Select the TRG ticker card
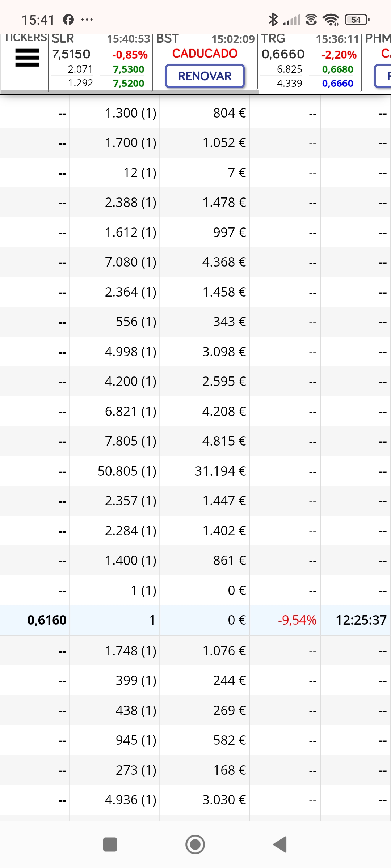 pyautogui.click(x=310, y=61)
